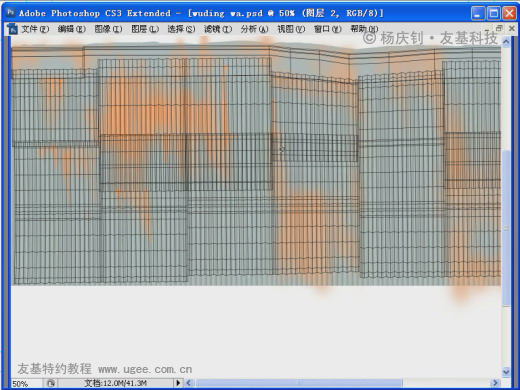Expand the status bar info arrow after 文档 size
Viewport: 520px width, 390px height.
pyautogui.click(x=178, y=383)
